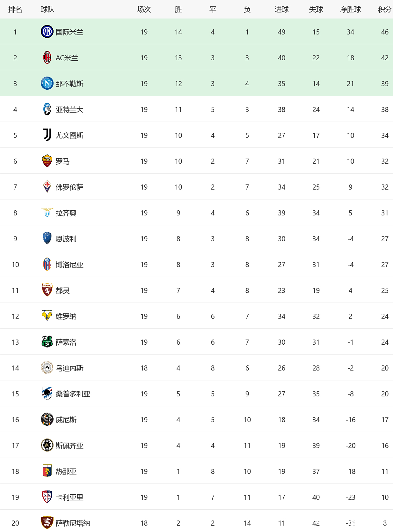The width and height of the screenshot is (393, 532).
Task: Click the 积分 column header
Action: (x=384, y=10)
